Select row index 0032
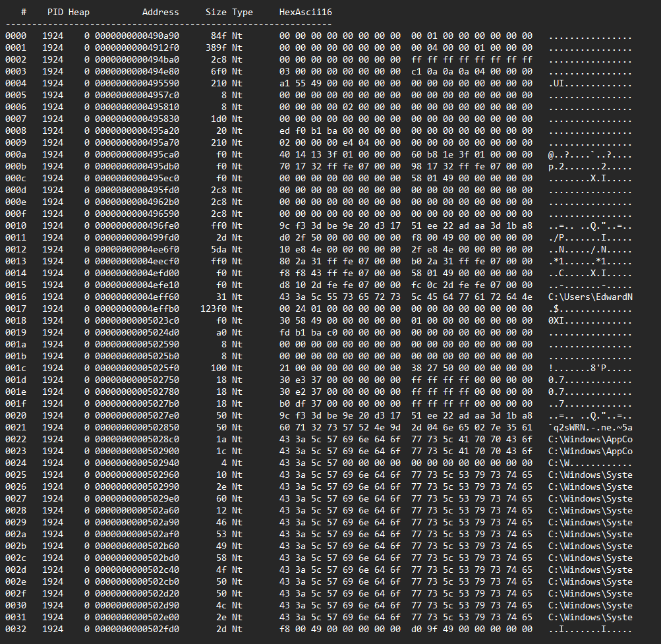The height and width of the screenshot is (644, 661). [x=15, y=629]
